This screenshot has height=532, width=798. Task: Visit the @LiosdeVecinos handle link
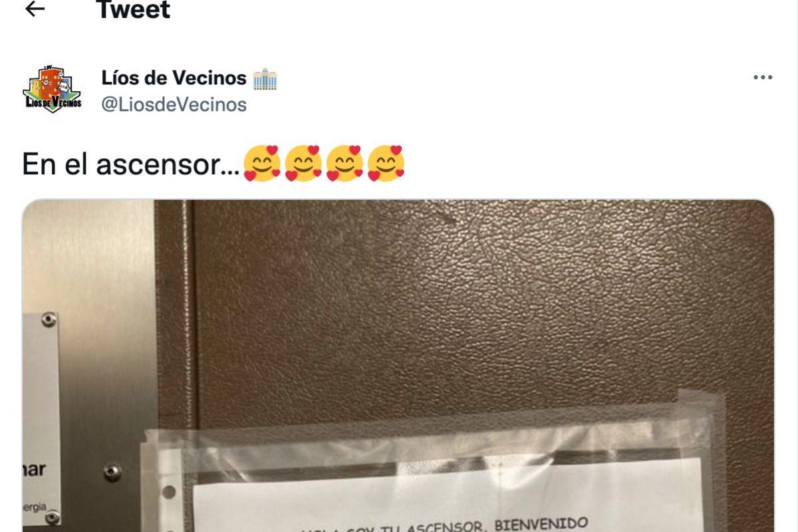click(174, 104)
